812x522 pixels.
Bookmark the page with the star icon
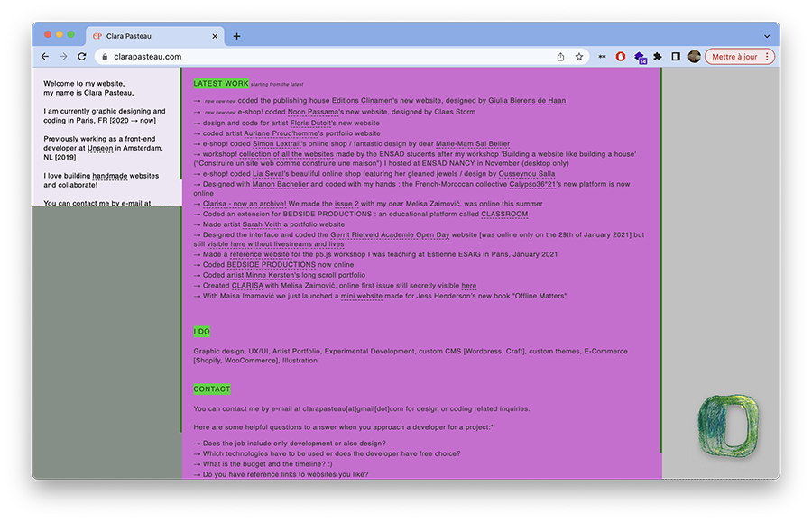579,57
